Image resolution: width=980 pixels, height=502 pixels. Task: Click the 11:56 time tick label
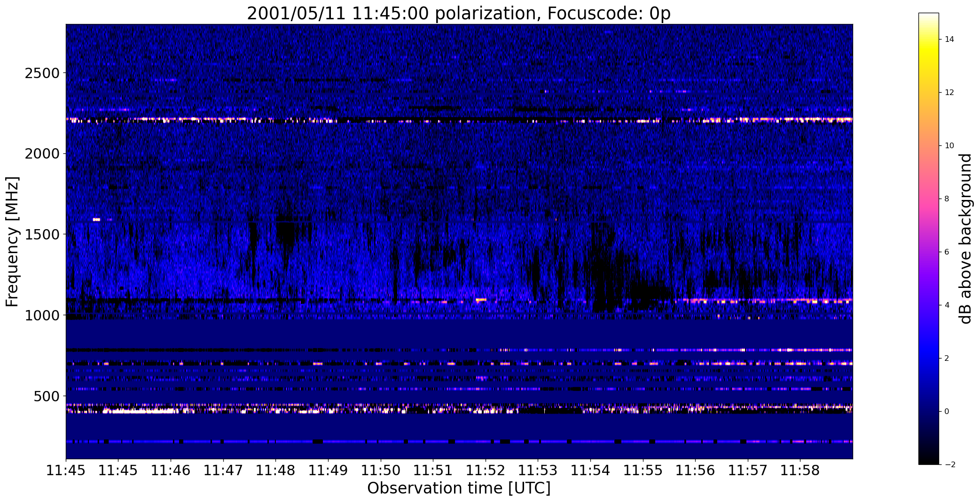click(x=696, y=470)
